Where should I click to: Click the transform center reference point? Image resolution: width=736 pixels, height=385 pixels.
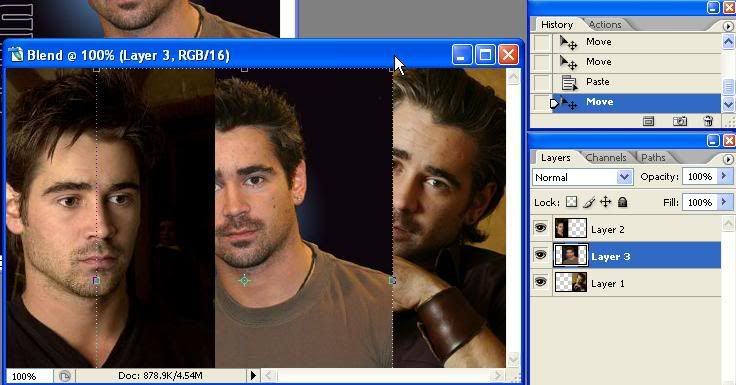click(244, 281)
